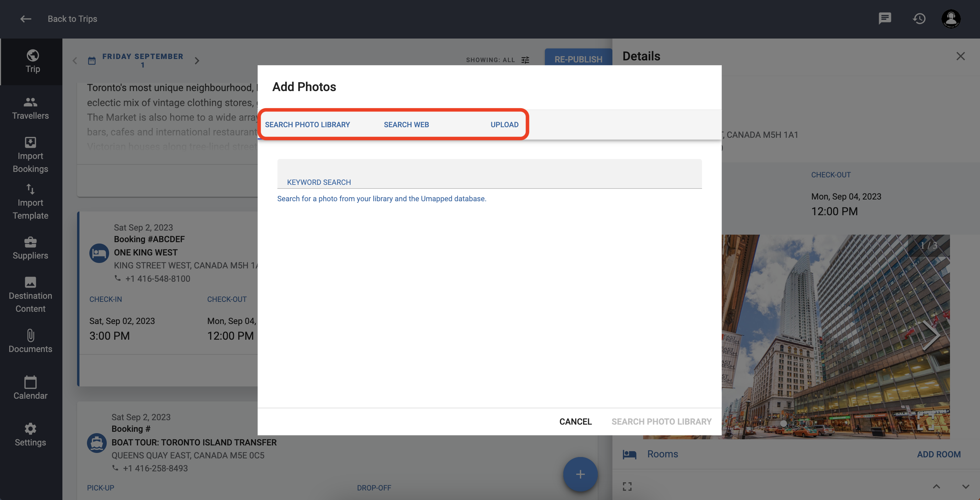This screenshot has width=980, height=500.
Task: Open Destination Content in sidebar
Action: [30, 295]
